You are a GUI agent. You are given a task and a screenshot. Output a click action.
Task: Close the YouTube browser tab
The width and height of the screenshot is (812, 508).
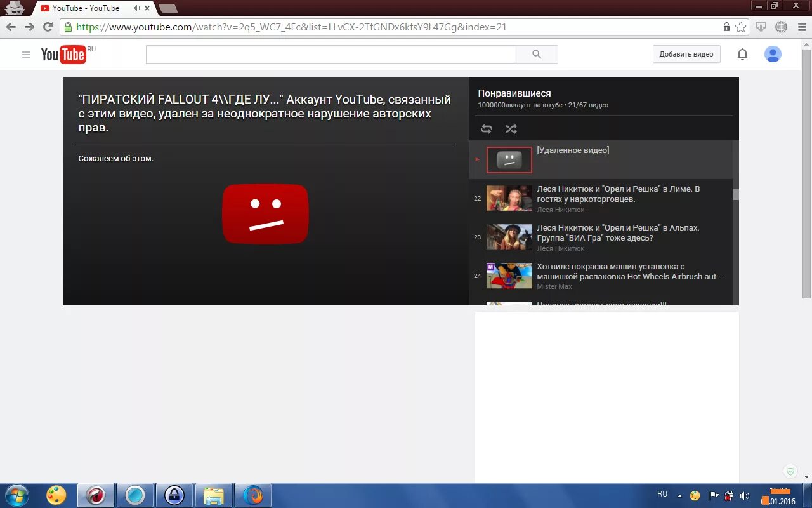pos(148,8)
